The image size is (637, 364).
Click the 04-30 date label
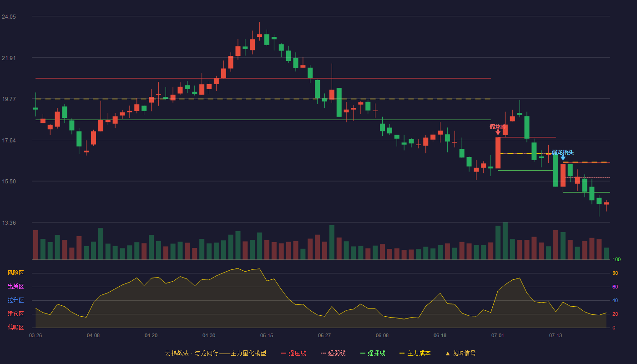pos(209,335)
